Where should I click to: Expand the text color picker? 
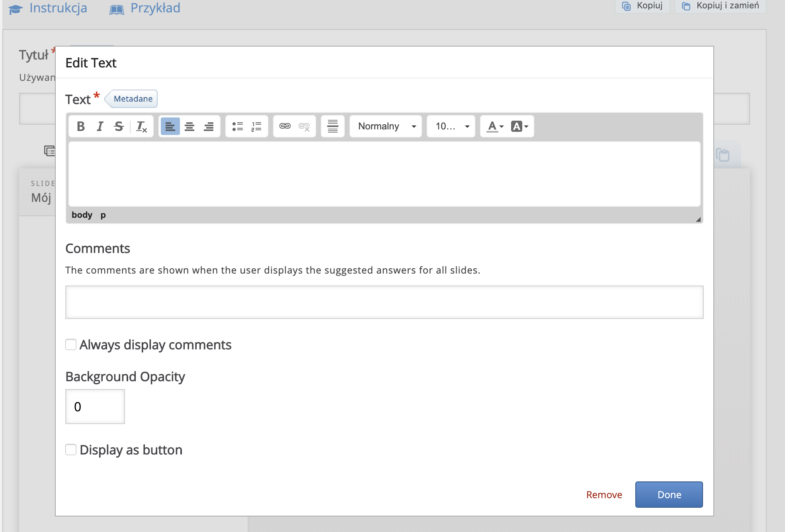click(495, 126)
